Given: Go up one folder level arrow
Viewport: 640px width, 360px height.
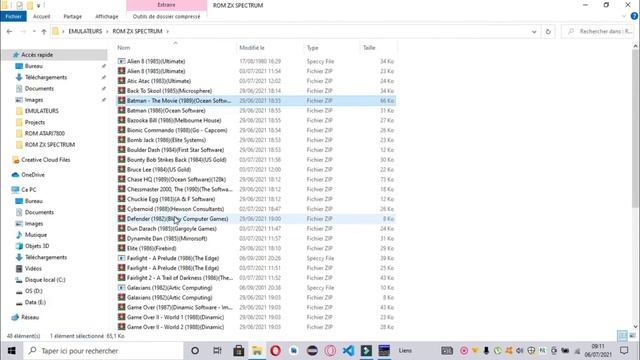Looking at the screenshot, I should point(44,31).
